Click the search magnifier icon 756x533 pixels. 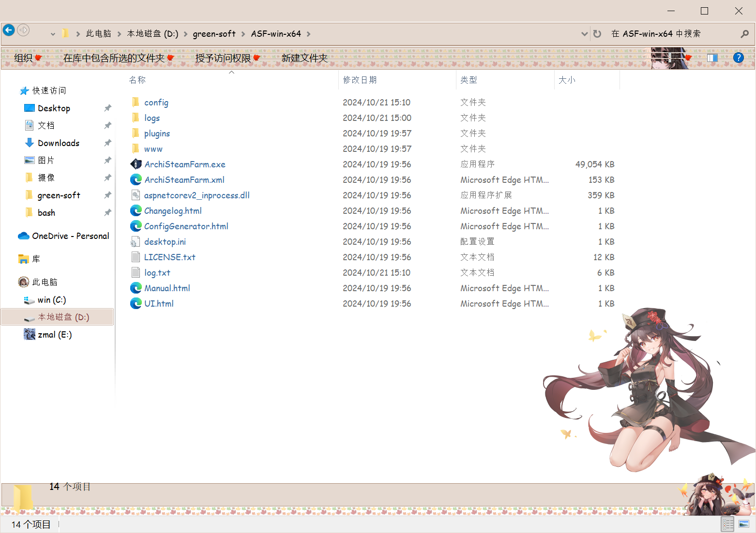point(744,34)
